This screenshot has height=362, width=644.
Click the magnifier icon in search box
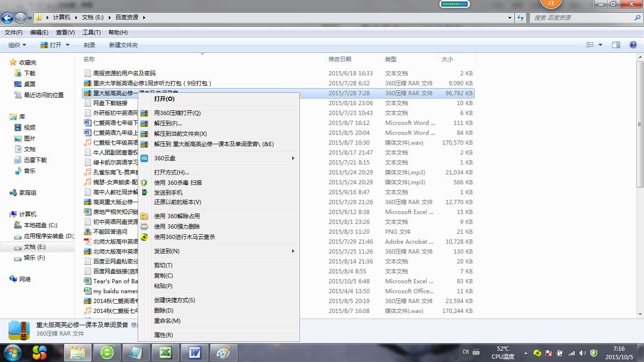tap(636, 17)
